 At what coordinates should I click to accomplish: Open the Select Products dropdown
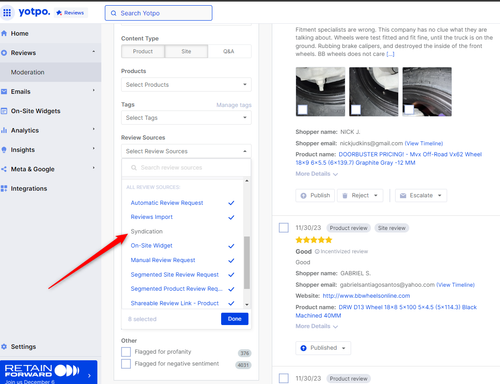(186, 85)
